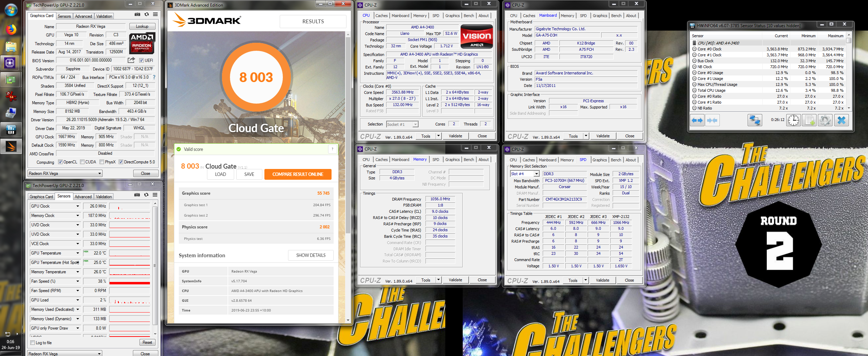Click Validate in CPU-Z Memory window
The width and height of the screenshot is (868, 356).
pos(455,280)
